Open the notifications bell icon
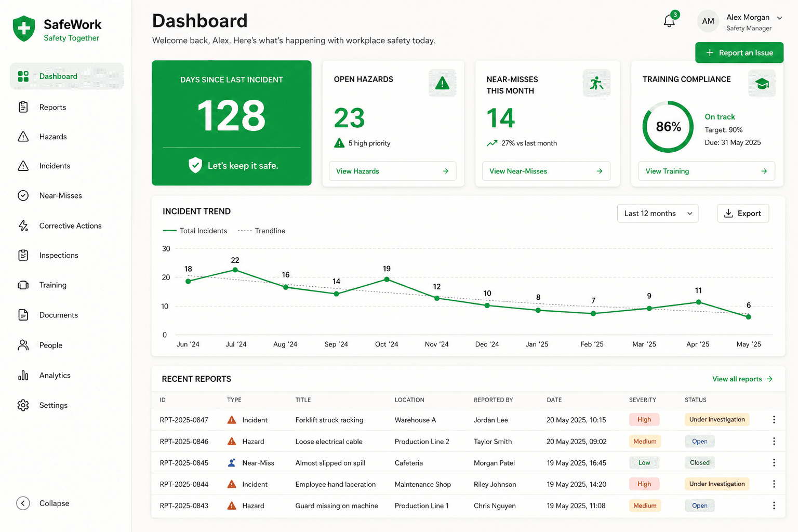Screen dimensions: 798x532 point(669,21)
